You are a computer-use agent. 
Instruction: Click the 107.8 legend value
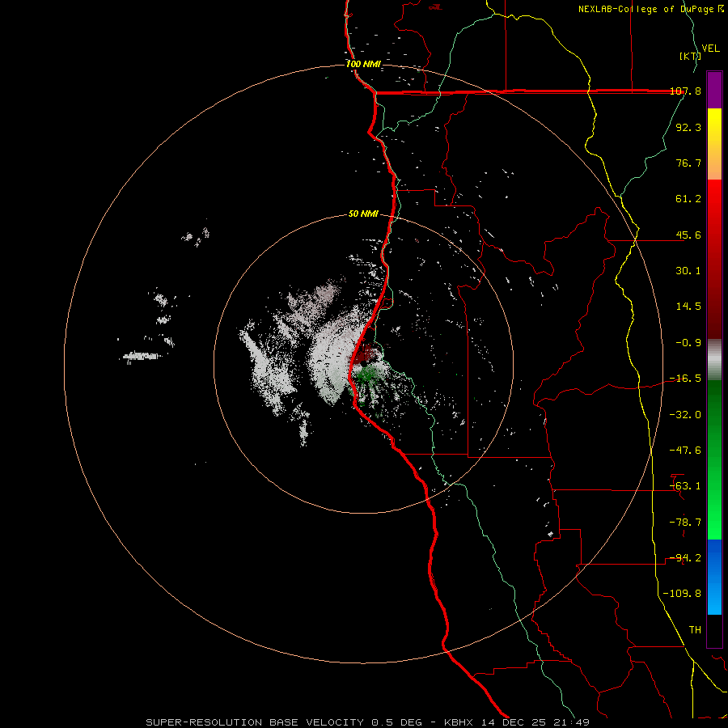(x=685, y=91)
